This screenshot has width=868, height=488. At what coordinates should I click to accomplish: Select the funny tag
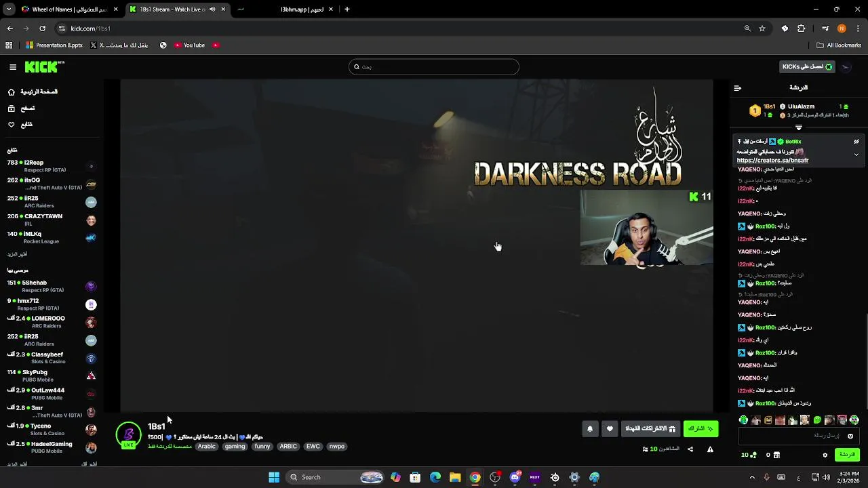point(262,447)
